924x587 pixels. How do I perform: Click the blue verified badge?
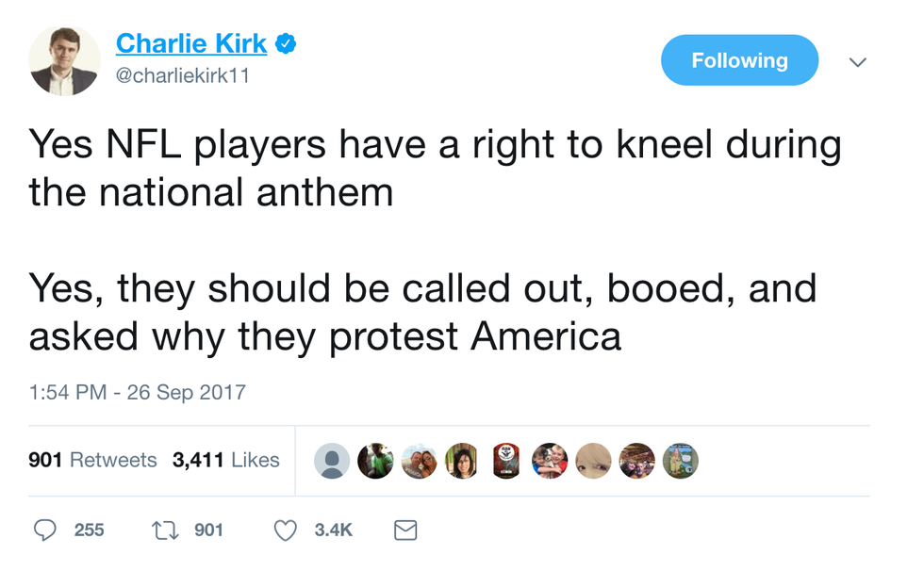pos(286,42)
